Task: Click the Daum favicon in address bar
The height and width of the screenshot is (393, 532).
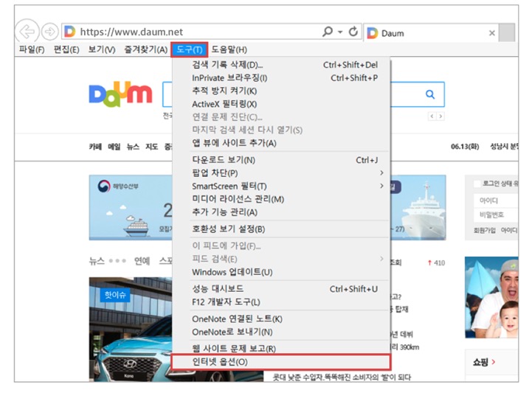Action: point(69,32)
